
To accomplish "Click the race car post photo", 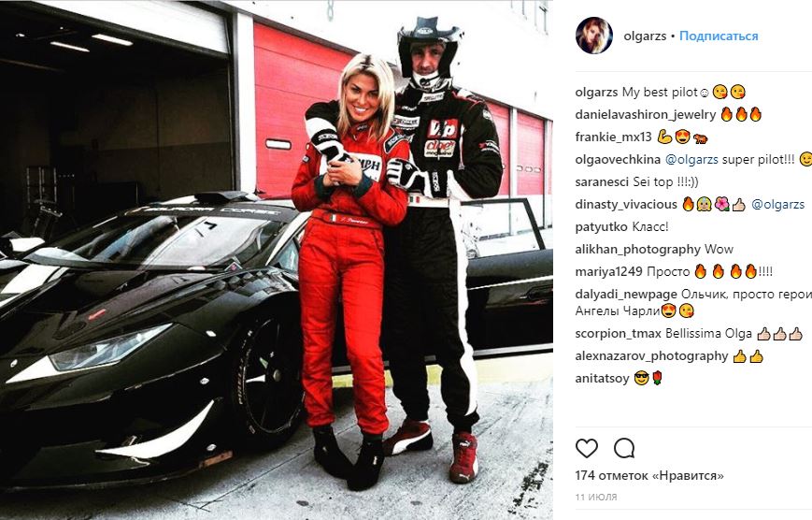I will (277, 260).
